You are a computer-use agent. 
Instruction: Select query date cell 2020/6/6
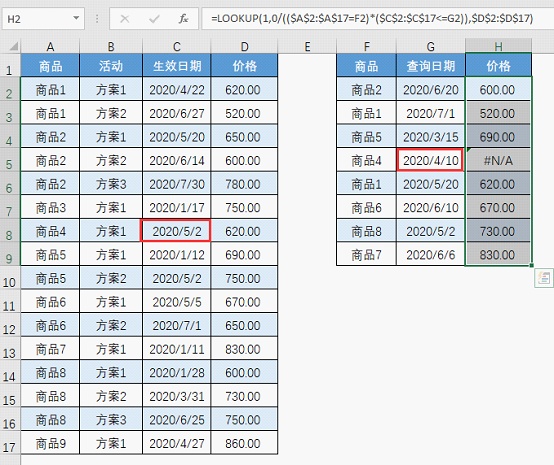[x=431, y=255]
